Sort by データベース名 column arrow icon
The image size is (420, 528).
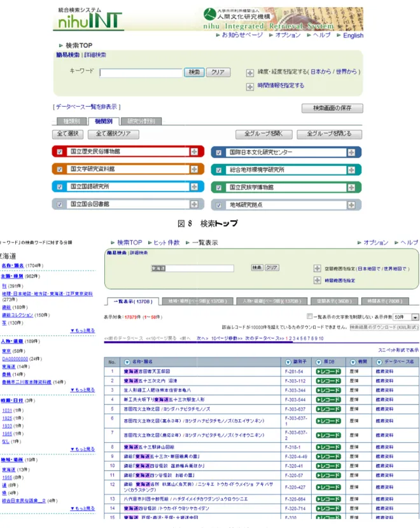(379, 363)
